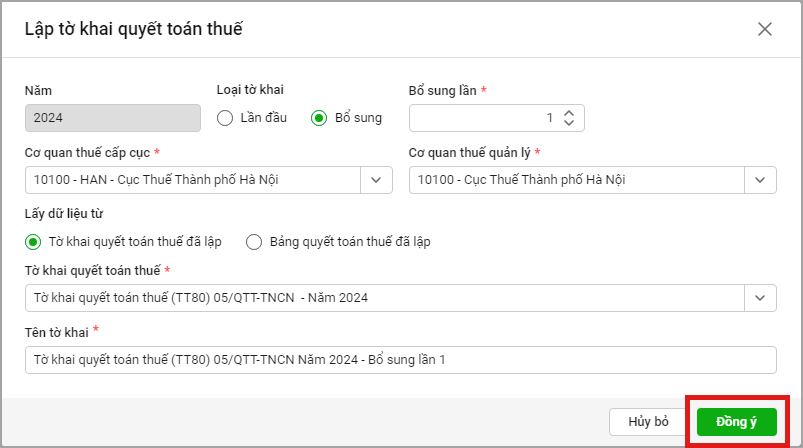Image resolution: width=803 pixels, height=448 pixels.
Task: Choose Bảng quyết toán thuế đã lập
Action: coord(254,241)
